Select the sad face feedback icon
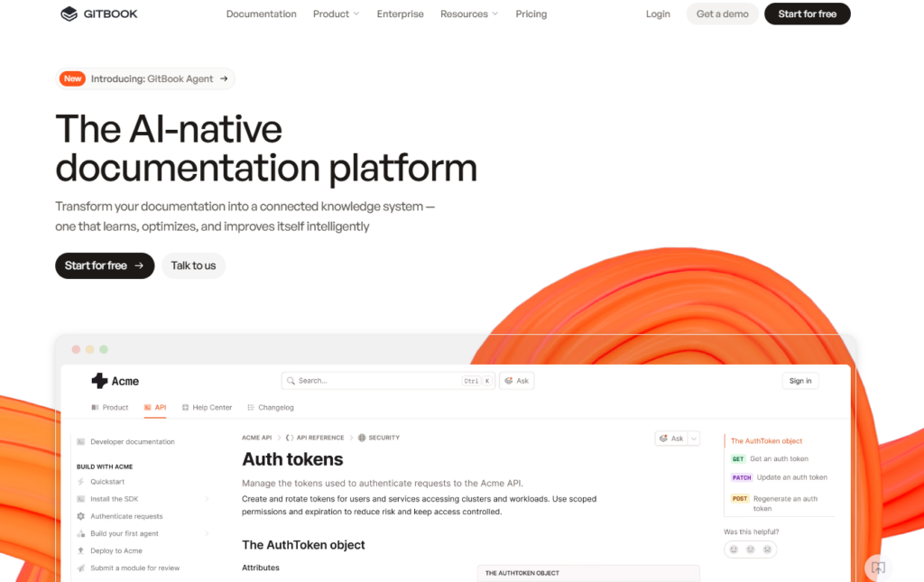 coord(767,550)
